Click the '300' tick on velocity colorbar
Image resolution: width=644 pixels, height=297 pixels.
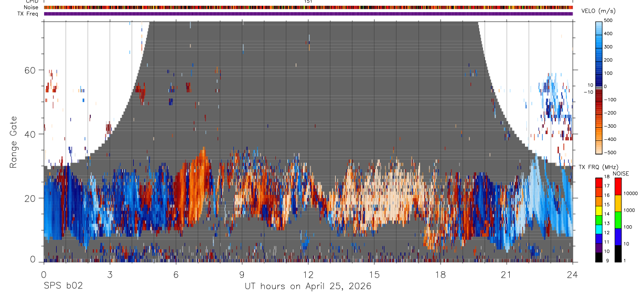(609, 47)
